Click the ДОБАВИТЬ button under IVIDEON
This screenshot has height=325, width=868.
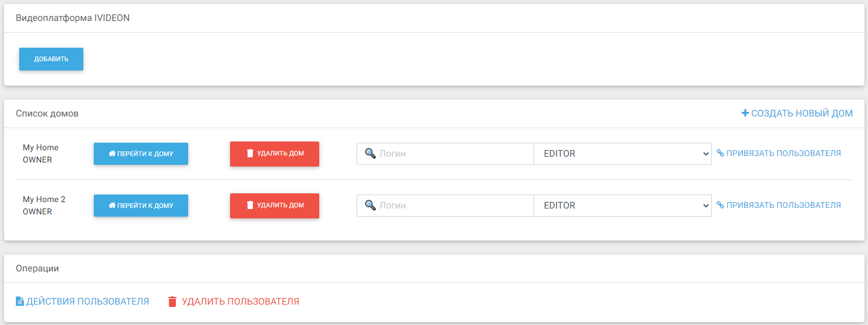(x=51, y=59)
